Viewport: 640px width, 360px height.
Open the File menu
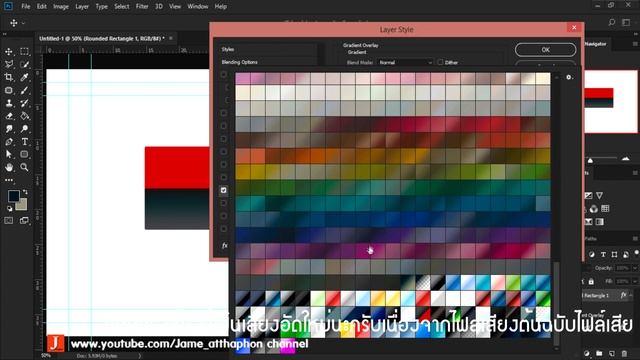point(26,7)
